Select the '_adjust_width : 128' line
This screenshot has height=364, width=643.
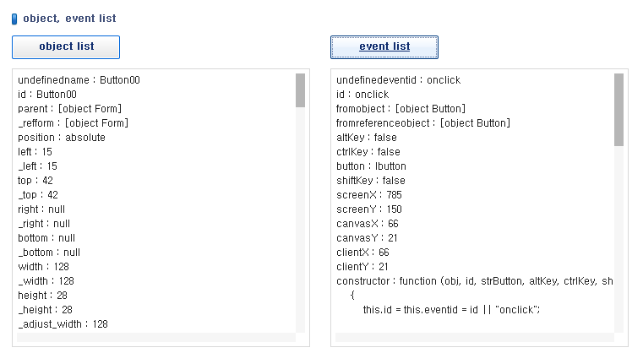tap(63, 323)
